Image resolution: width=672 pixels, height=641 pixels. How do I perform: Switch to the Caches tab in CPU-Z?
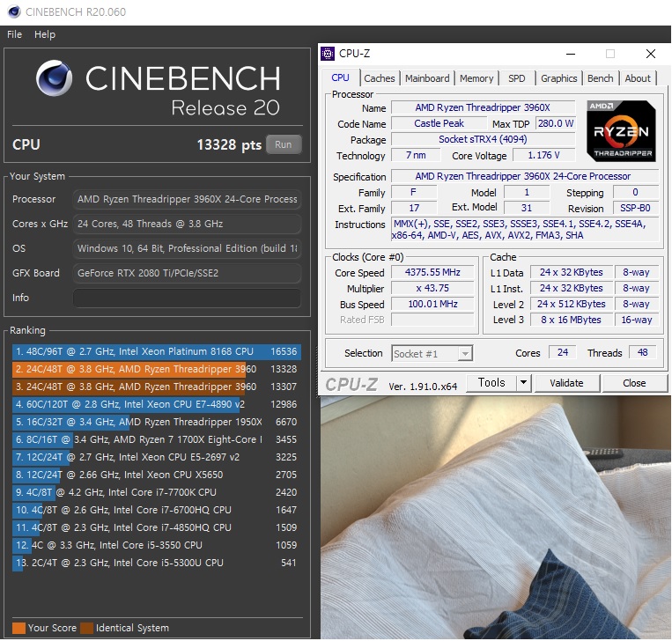tap(380, 78)
